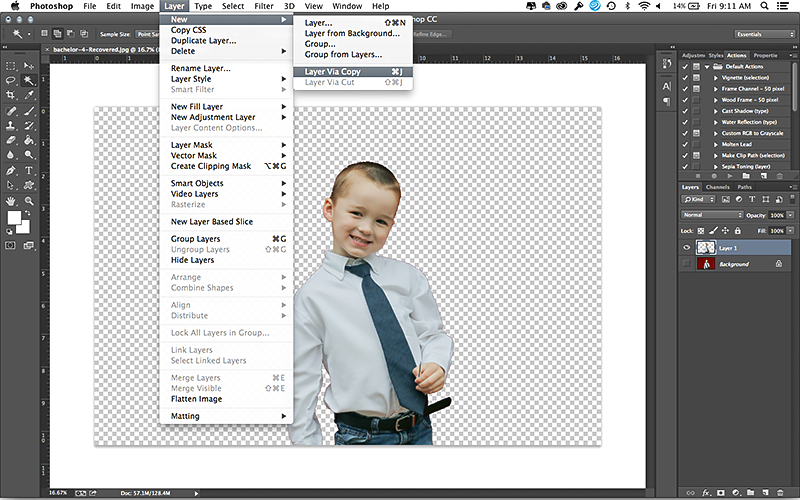Viewport: 800px width, 500px height.
Task: Open the Fill percentage dropdown arrow
Action: pos(790,231)
